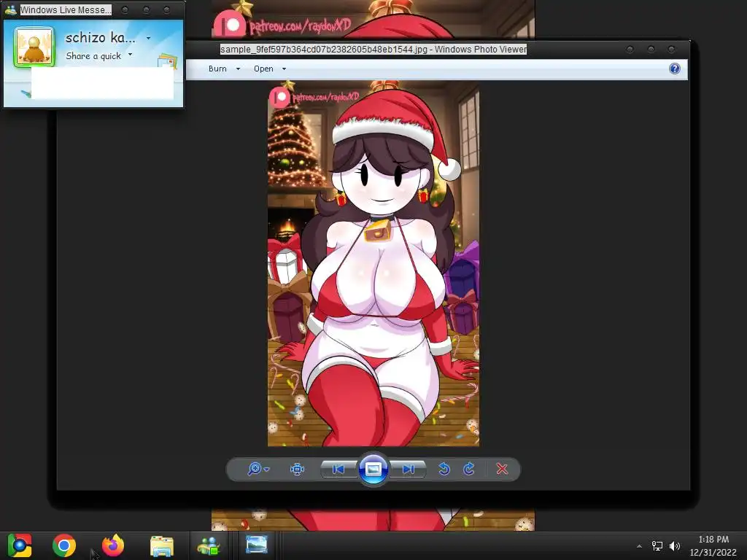The image size is (747, 560).
Task: Open the Start button on the taskbar
Action: pos(20,545)
